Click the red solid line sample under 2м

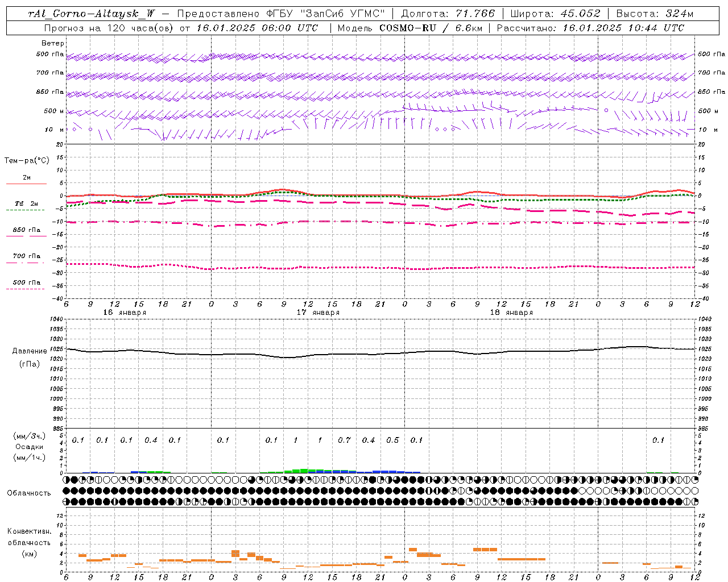[x=26, y=184]
